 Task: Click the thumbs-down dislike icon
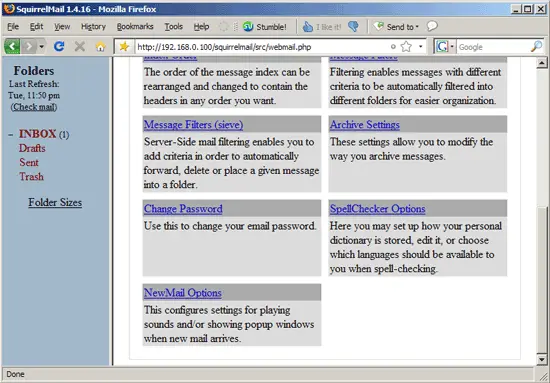tap(353, 26)
